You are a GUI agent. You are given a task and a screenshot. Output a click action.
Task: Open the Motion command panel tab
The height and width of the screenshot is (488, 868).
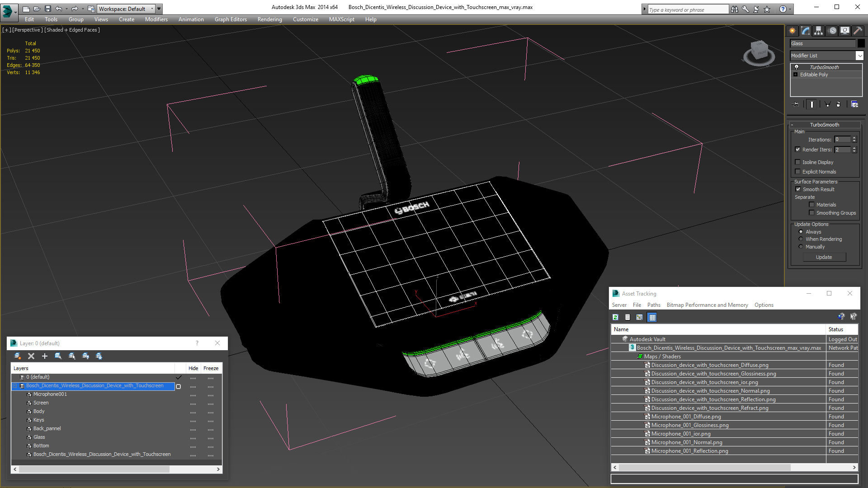[x=832, y=31]
